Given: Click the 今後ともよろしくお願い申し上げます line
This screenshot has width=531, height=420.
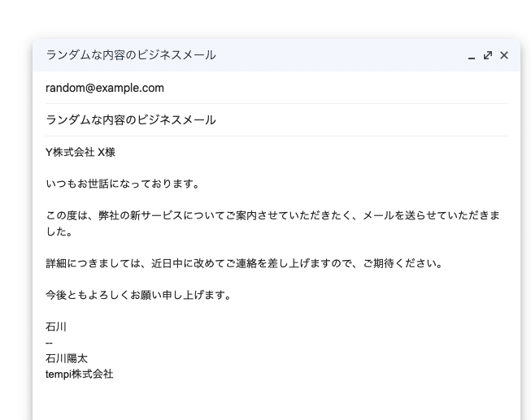Looking at the screenshot, I should [138, 295].
